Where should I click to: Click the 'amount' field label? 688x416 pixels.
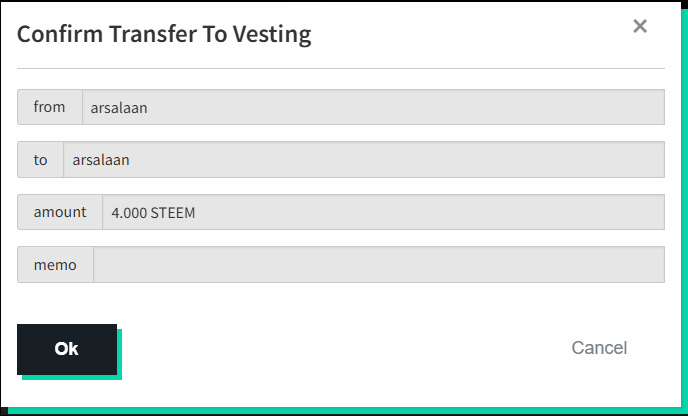pyautogui.click(x=60, y=212)
